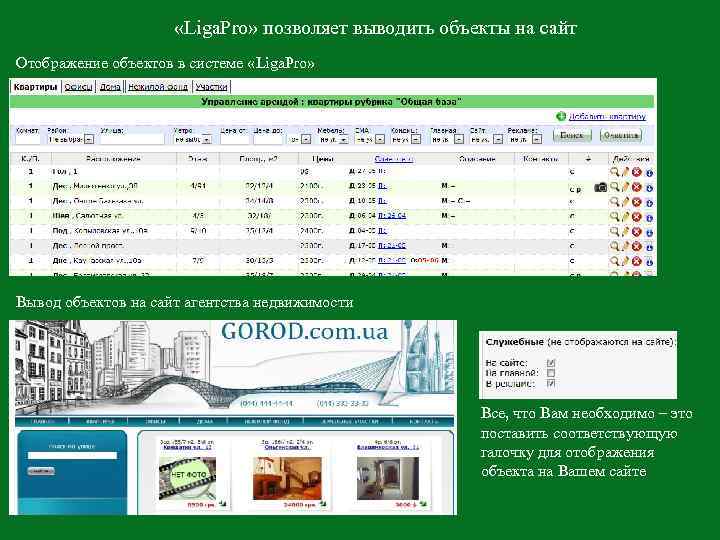Open the fireplace interior property thumbnail
The width and height of the screenshot is (720, 540).
287,478
